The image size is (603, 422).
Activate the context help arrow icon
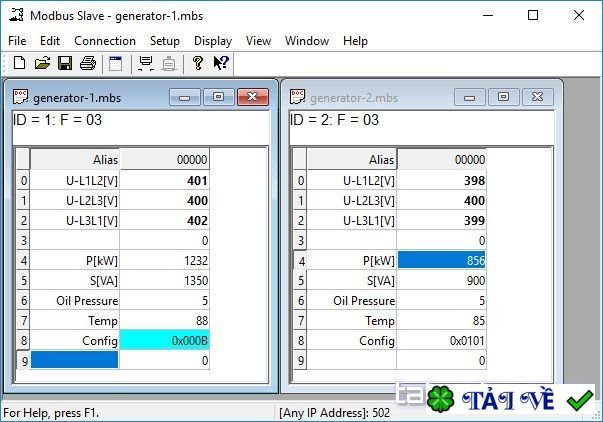click(x=221, y=63)
